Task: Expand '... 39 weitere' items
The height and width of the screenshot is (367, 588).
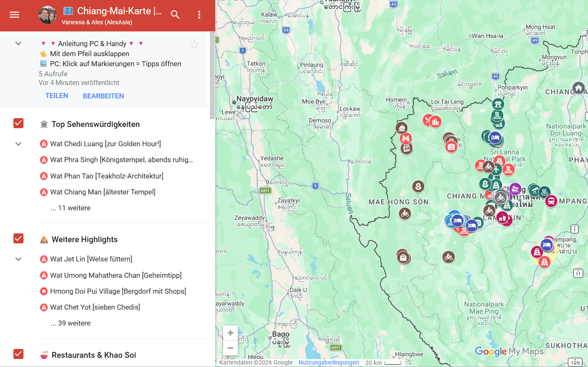Action: click(70, 323)
